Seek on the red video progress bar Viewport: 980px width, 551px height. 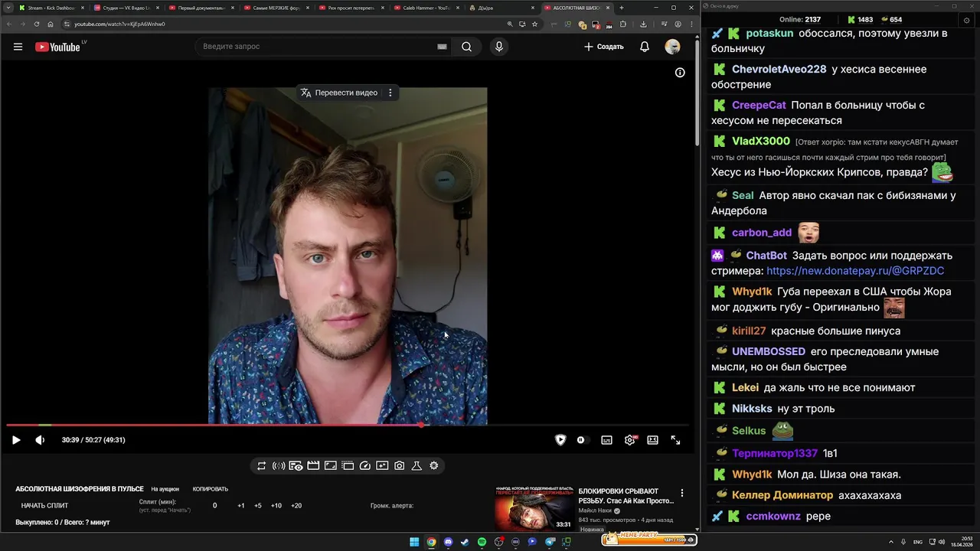click(348, 425)
